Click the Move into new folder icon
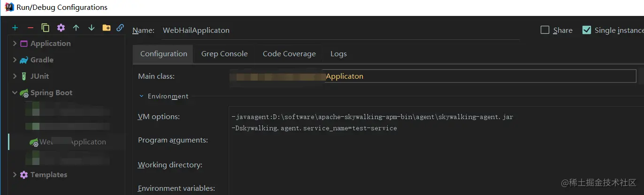Viewport: 644px width, 195px height. tap(107, 28)
